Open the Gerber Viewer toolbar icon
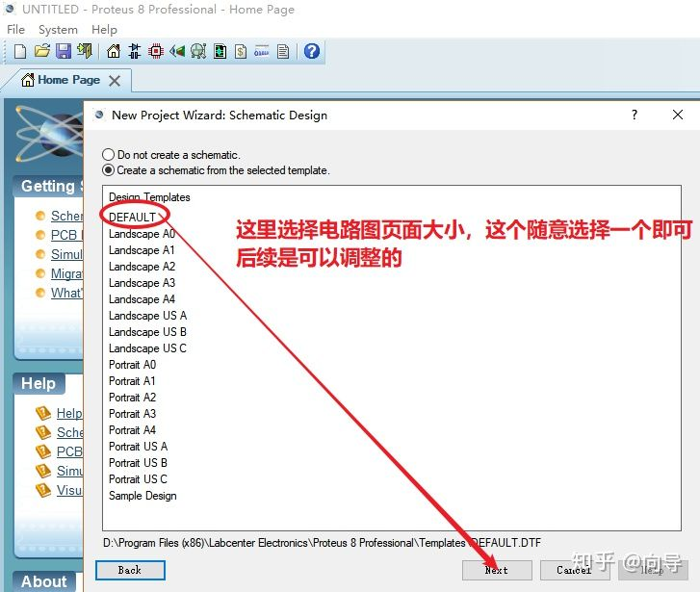 click(198, 51)
